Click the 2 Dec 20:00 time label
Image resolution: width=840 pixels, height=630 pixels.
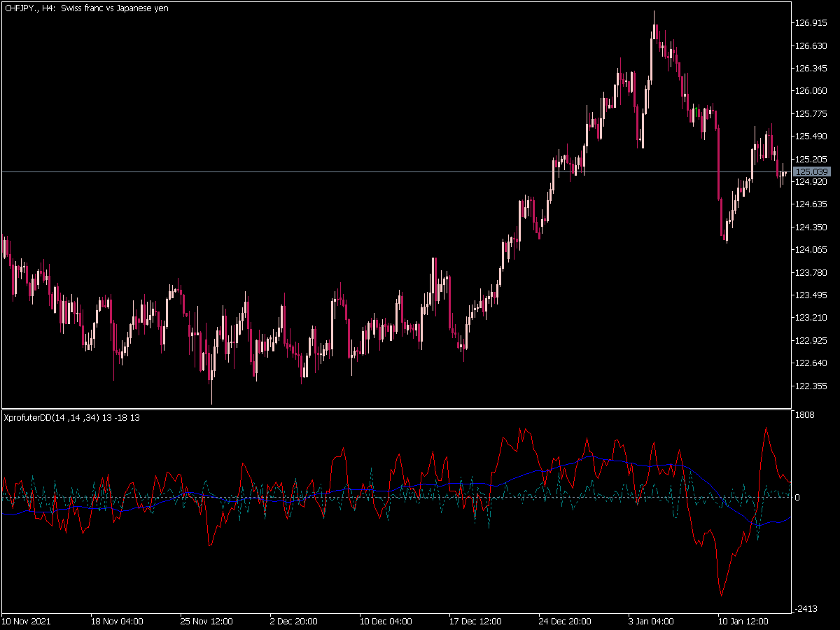293,621
